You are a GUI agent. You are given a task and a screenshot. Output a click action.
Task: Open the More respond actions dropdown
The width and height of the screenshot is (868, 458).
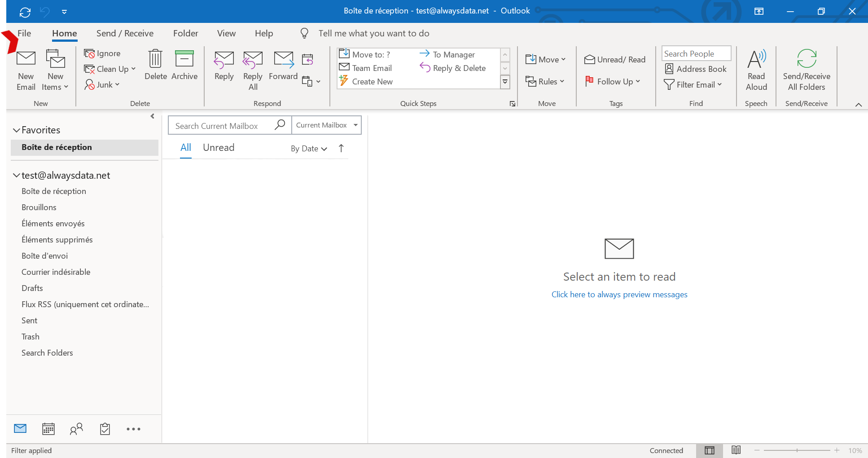(311, 81)
